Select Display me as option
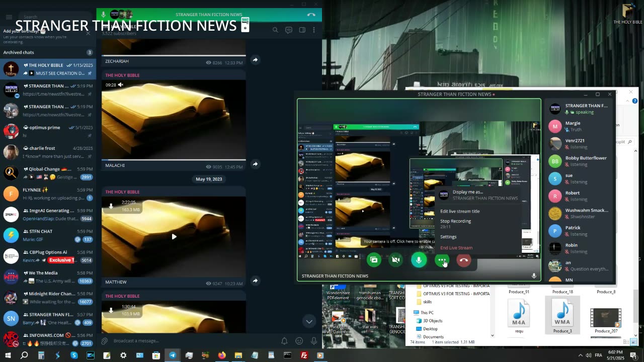Screen dimensions: 644x362 pyautogui.click(x=479, y=195)
